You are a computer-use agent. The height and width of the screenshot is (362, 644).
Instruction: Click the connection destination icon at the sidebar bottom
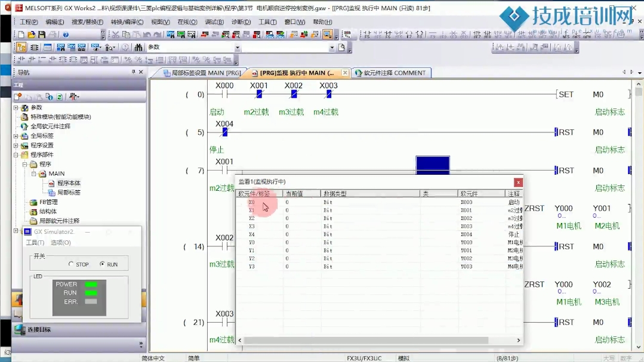point(20,330)
